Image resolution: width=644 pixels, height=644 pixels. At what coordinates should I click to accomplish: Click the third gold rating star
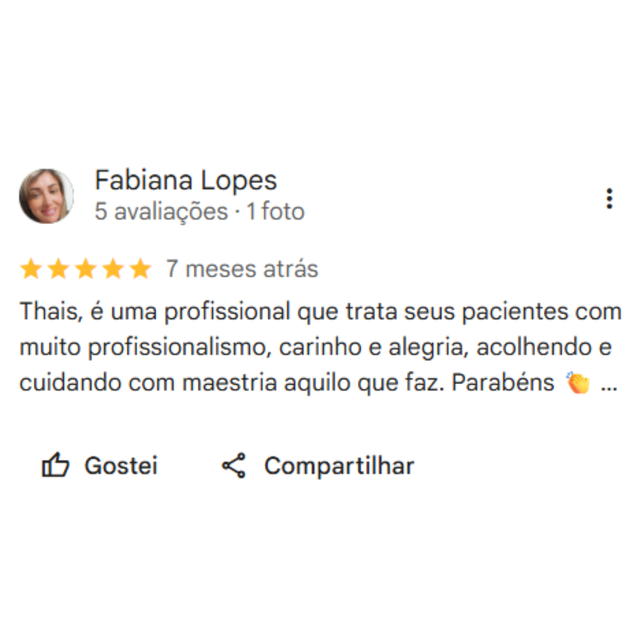(x=86, y=268)
